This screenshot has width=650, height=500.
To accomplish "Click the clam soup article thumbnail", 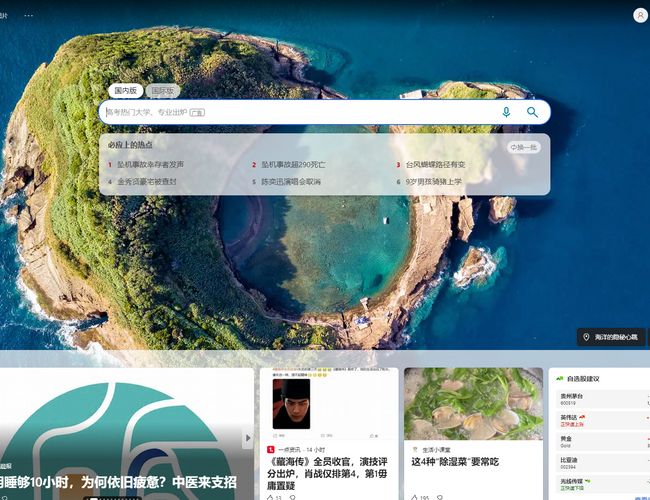I will (473, 403).
